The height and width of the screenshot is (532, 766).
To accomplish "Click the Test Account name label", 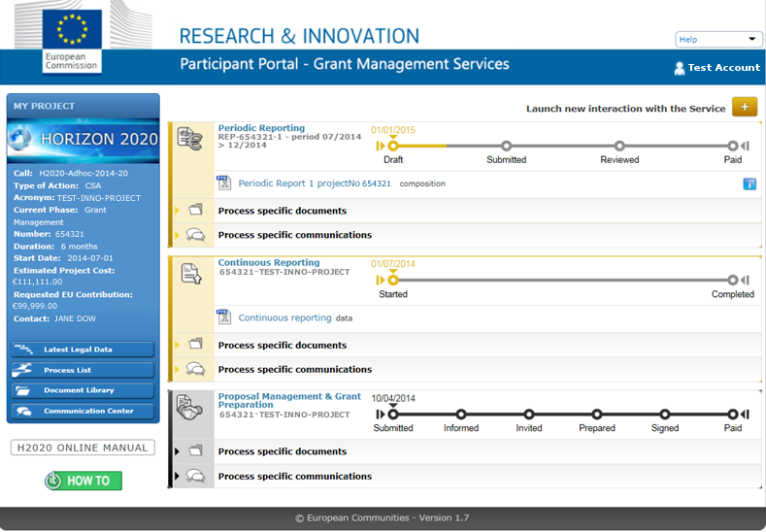I will (724, 68).
